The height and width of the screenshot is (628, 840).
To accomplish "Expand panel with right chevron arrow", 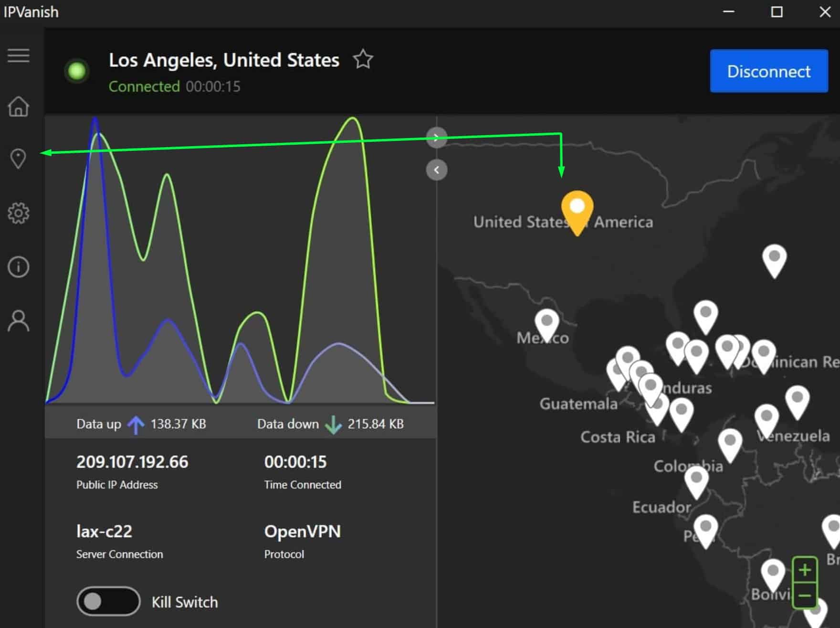I will [x=436, y=138].
